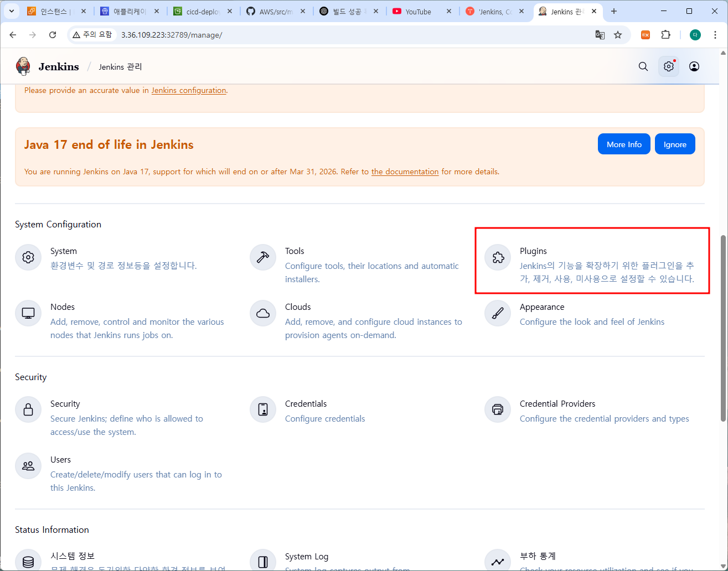
Task: Click the Users people icon
Action: pos(28,466)
